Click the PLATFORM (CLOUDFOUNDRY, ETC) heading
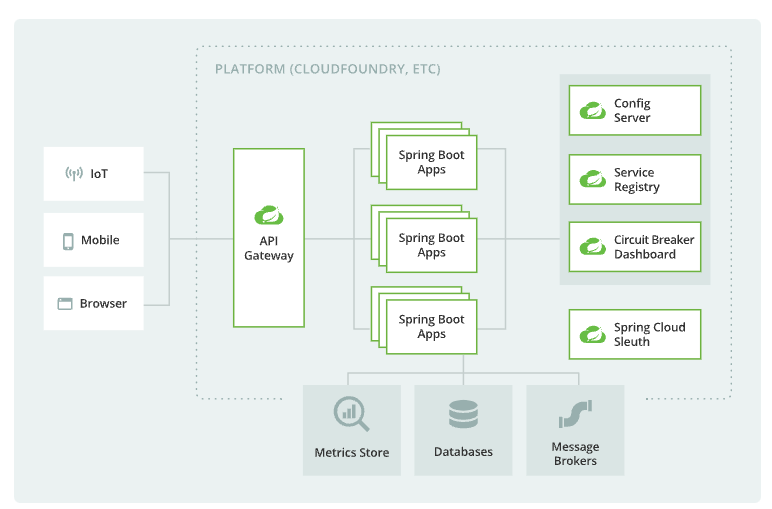The image size is (772, 509). tap(327, 69)
